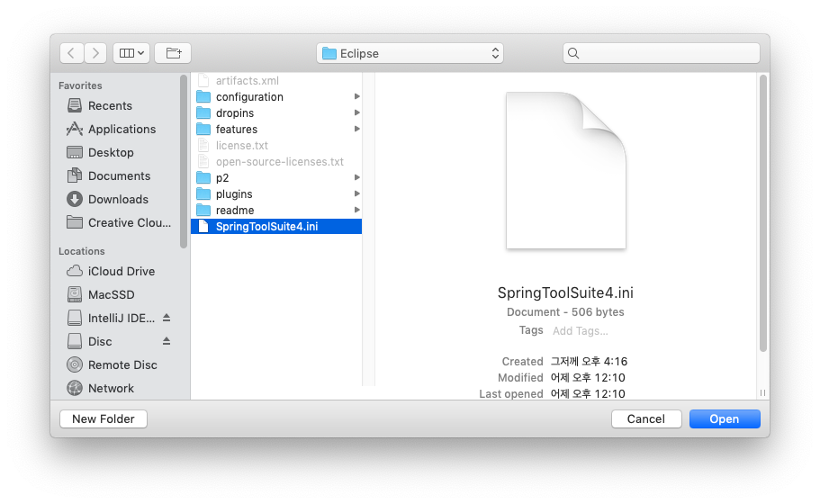Go forward with the right chevron button
The height and width of the screenshot is (504, 820).
click(x=95, y=53)
